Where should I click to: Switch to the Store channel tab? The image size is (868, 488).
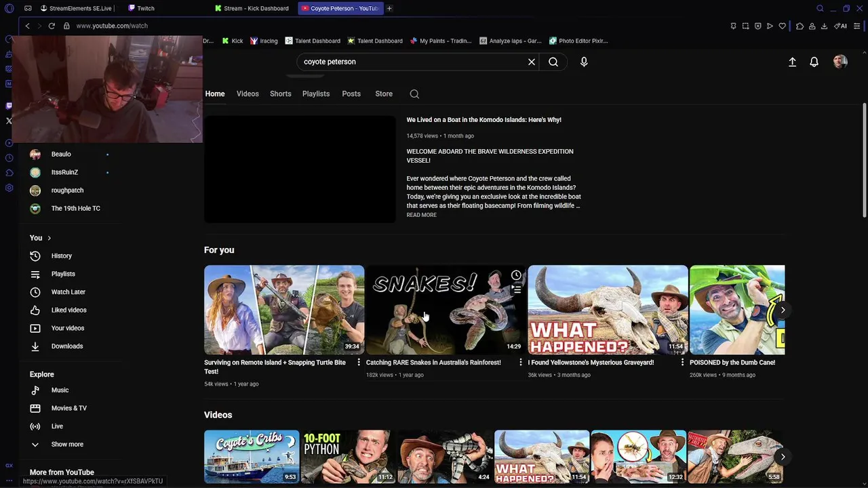(x=384, y=94)
